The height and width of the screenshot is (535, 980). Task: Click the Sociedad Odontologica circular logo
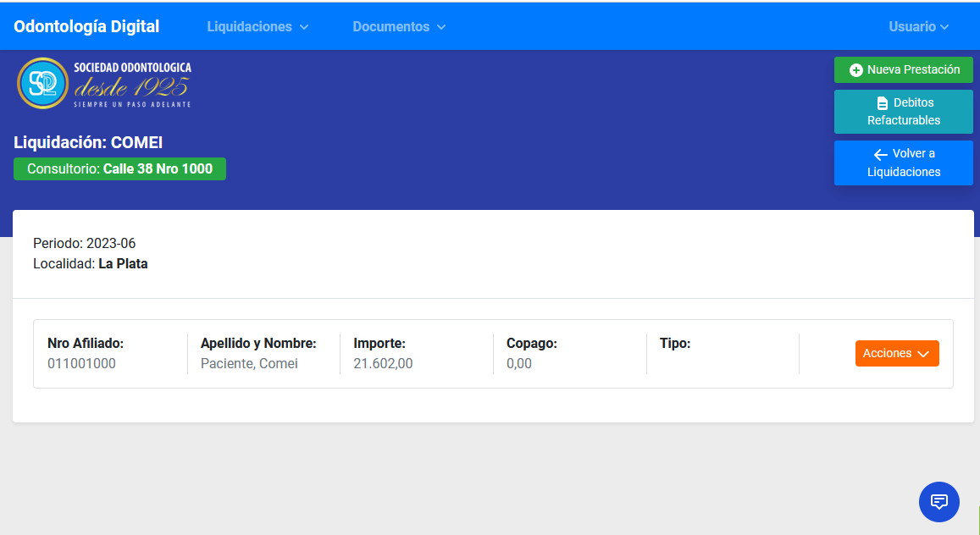pos(42,83)
